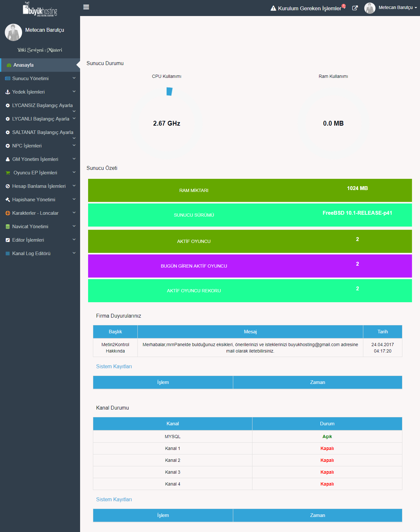Click the hamburger menu toggle icon
This screenshot has width=420, height=532.
click(86, 7)
